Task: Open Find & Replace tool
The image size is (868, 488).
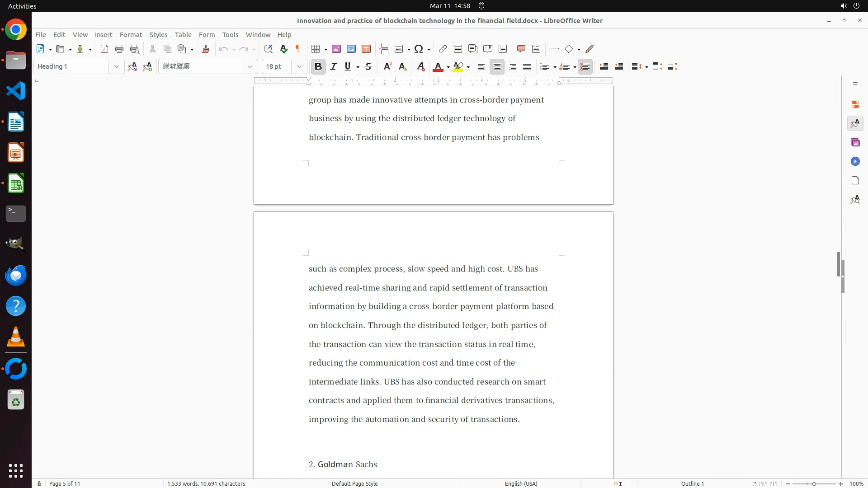Action: 268,49
